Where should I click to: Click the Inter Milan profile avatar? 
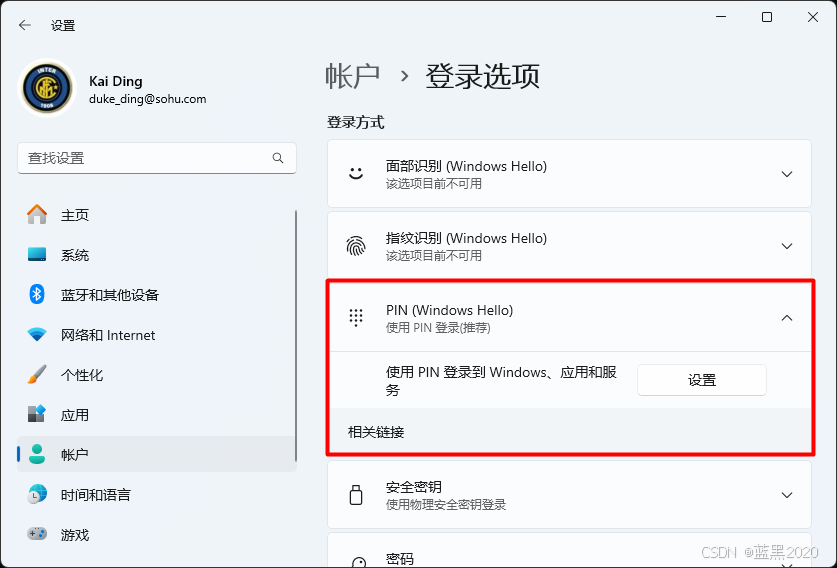point(48,88)
